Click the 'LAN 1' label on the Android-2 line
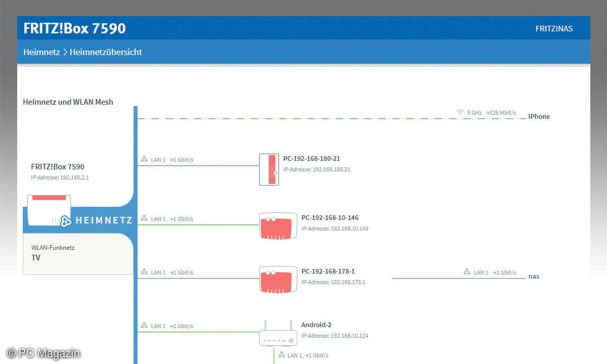 [x=158, y=326]
